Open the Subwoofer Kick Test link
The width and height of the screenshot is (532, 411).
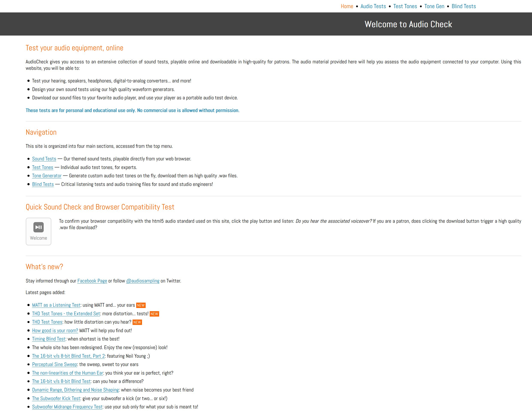56,398
